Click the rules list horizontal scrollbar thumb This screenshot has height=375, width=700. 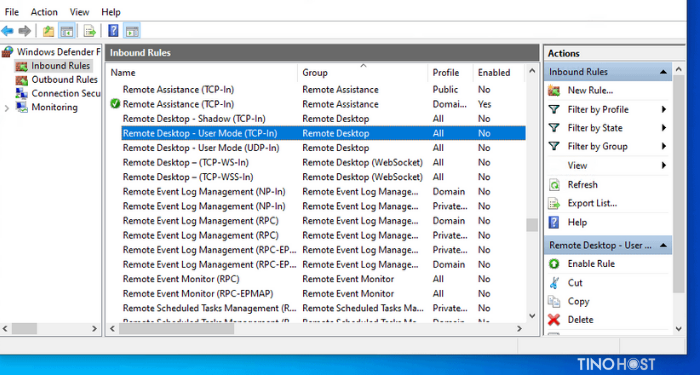(x=176, y=329)
